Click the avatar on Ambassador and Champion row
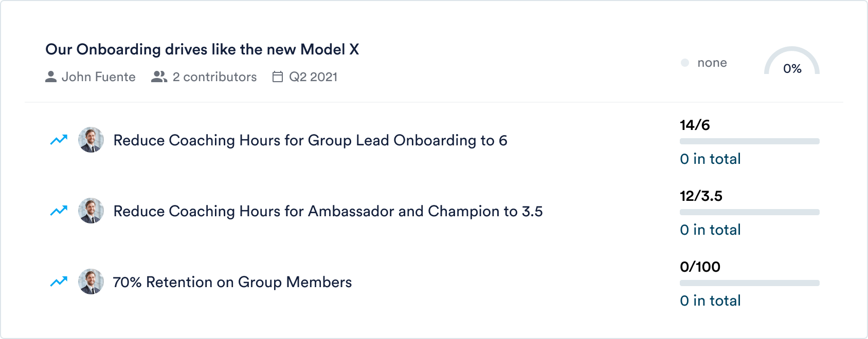Screen dimensions: 868x339 click(x=91, y=211)
